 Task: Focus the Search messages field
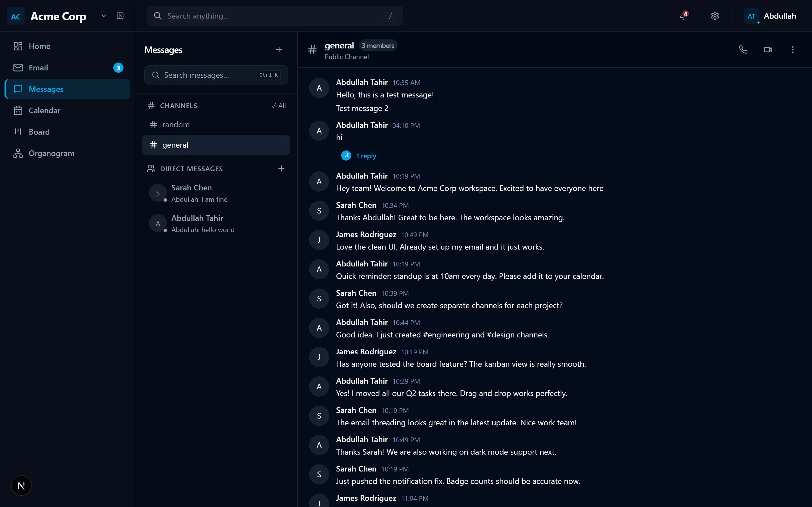click(208, 75)
